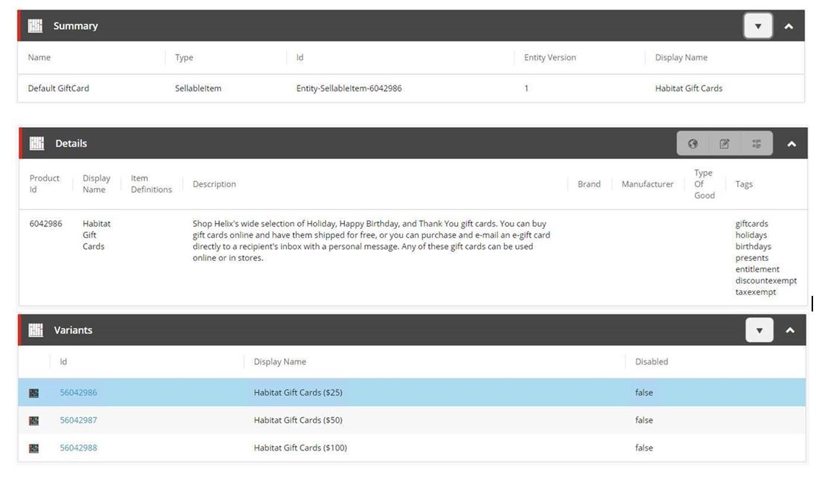Click the Display Name header in Details

click(x=97, y=184)
